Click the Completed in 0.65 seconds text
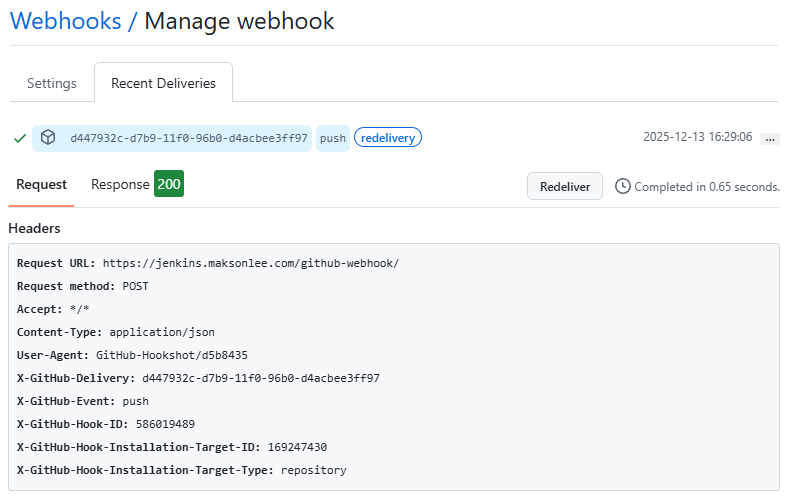This screenshot has height=500, width=790. pyautogui.click(x=706, y=186)
